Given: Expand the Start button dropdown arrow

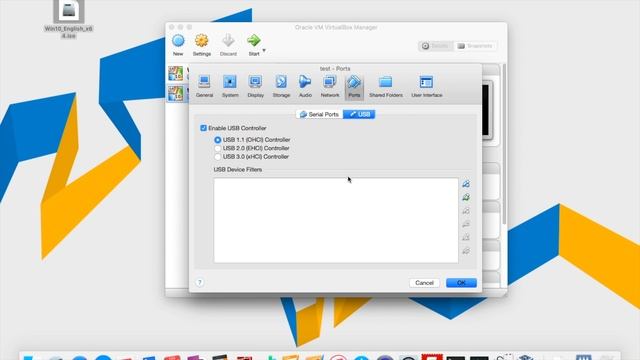Looking at the screenshot, I should click(x=264, y=50).
